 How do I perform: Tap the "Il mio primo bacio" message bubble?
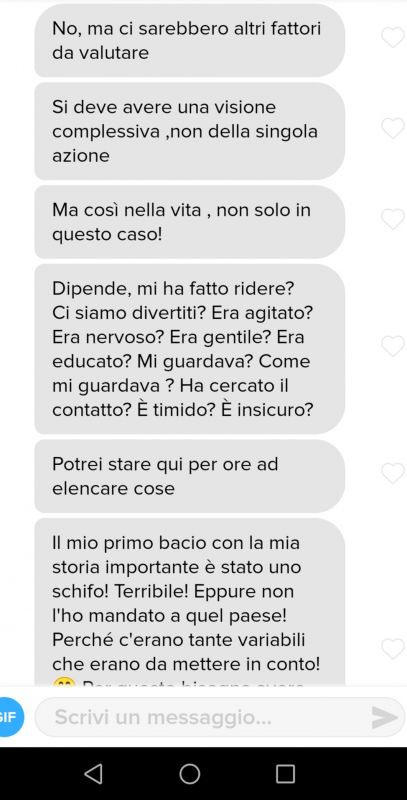tap(190, 602)
